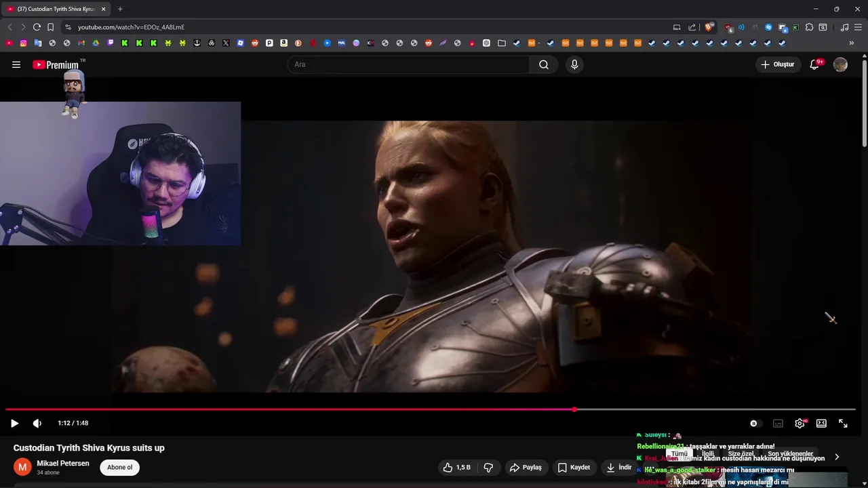Click the page vertical scrollbar
868x488 pixels.
(865, 102)
